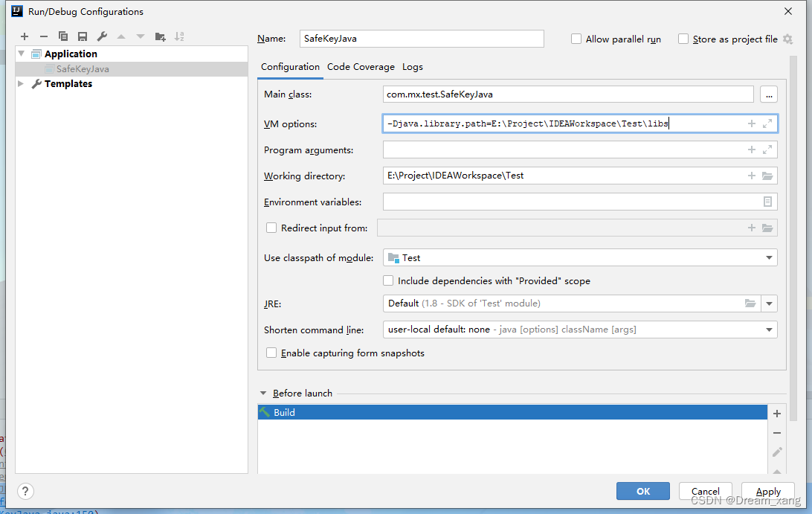Click the Cancel button
Image resolution: width=812 pixels, height=514 pixels.
click(706, 491)
